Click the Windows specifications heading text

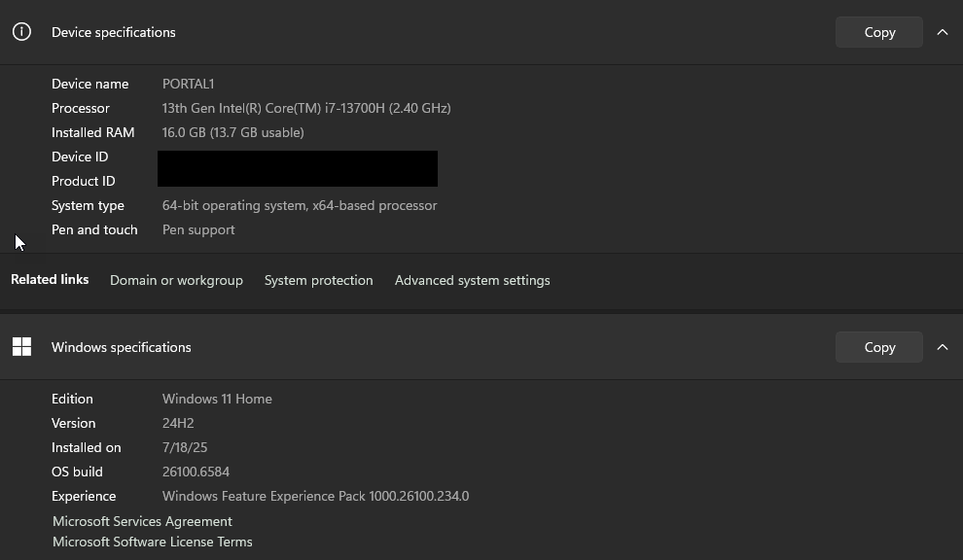pyautogui.click(x=121, y=347)
